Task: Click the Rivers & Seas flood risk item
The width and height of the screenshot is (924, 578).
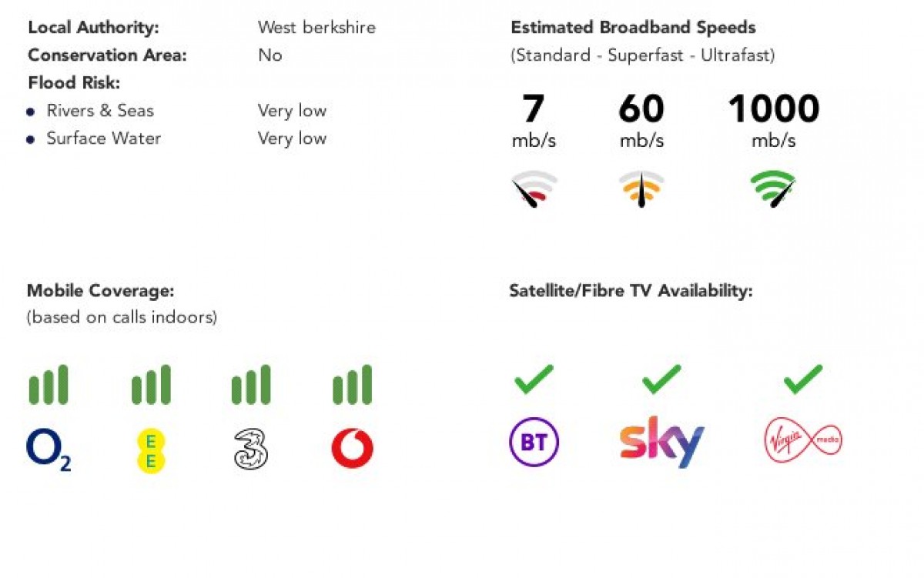Action: tap(100, 111)
